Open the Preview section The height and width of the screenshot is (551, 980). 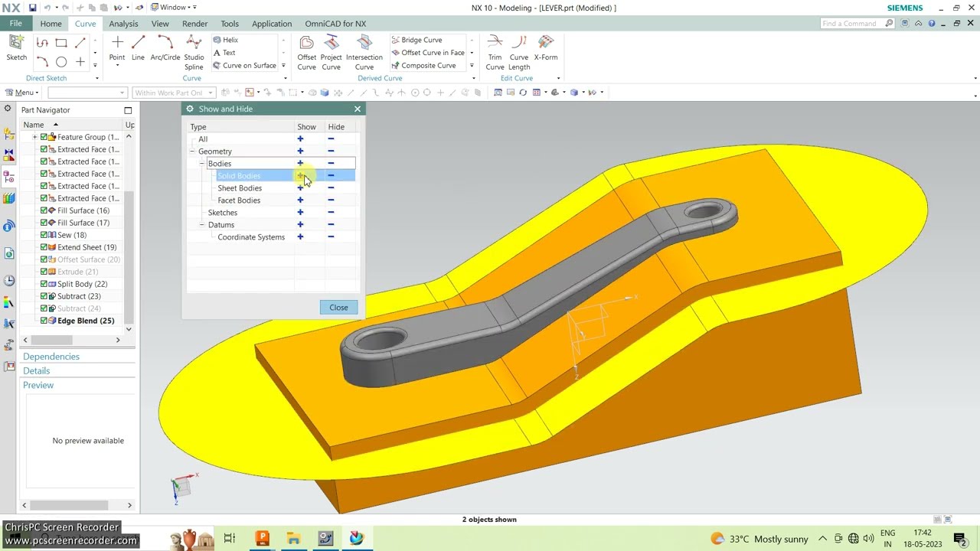(x=38, y=385)
